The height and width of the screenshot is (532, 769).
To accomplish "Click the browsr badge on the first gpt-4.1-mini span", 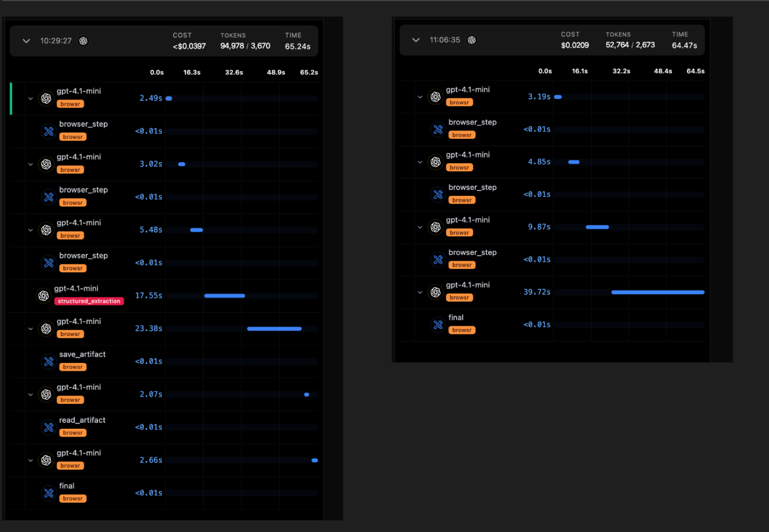I will pyautogui.click(x=70, y=104).
